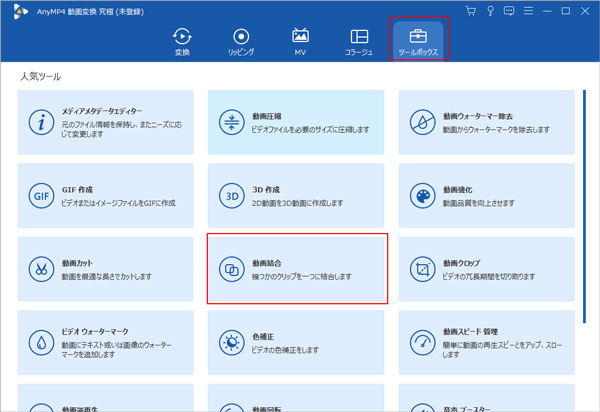Click the 動画クロップ crop icon
Screen dimensions: 600x412
(422, 269)
